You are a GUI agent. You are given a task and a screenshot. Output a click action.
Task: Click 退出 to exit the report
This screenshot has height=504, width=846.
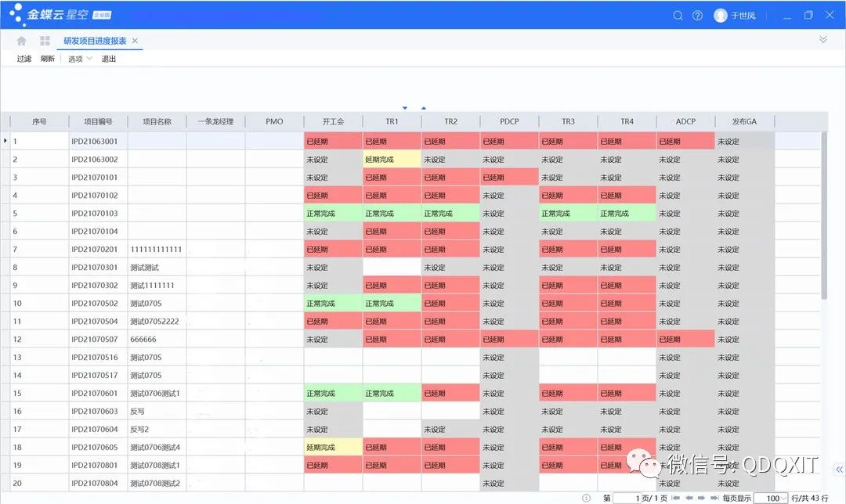109,59
